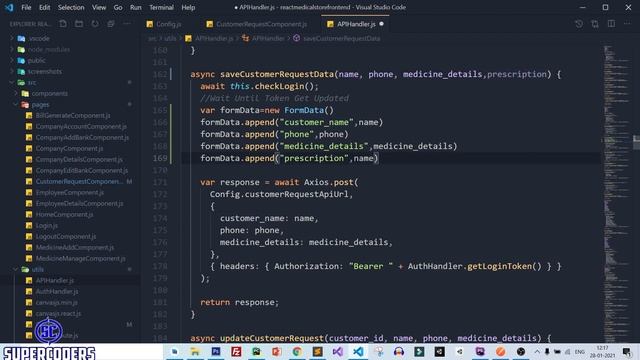The height and width of the screenshot is (360, 640).
Task: Open the Unity icon in taskbar
Action: click(x=440, y=351)
